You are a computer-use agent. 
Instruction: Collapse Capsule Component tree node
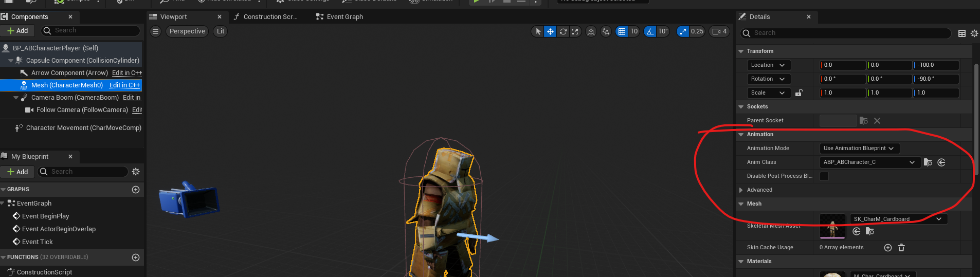pyautogui.click(x=11, y=61)
